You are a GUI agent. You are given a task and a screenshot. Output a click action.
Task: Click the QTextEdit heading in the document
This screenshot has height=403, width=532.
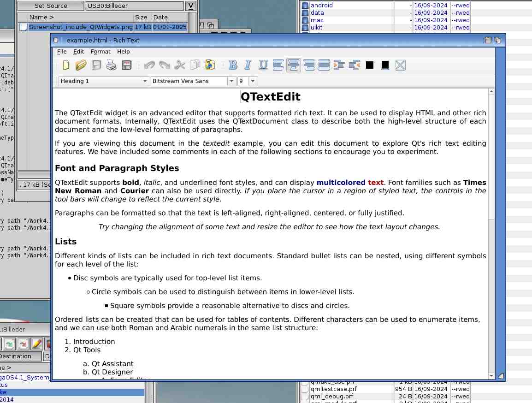(271, 97)
